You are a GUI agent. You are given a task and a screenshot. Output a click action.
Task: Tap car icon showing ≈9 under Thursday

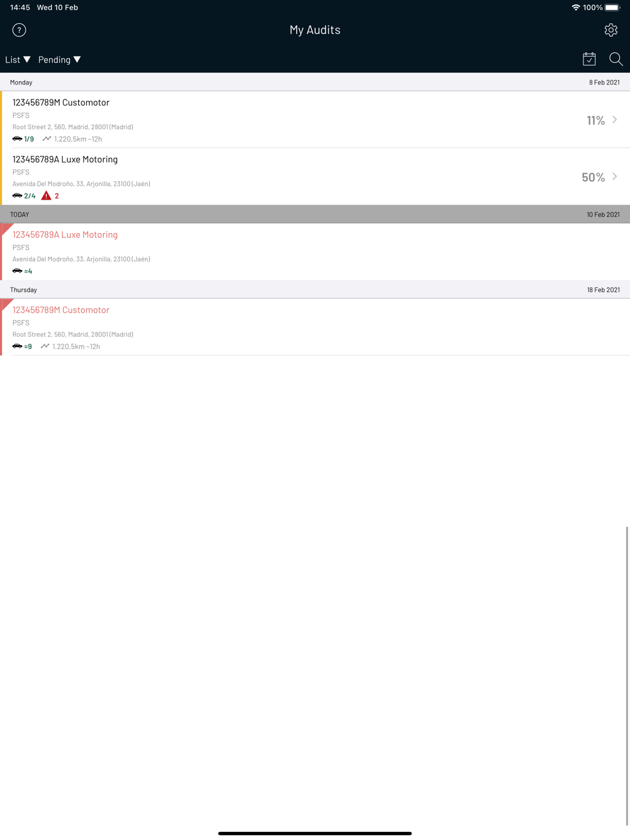click(x=17, y=346)
